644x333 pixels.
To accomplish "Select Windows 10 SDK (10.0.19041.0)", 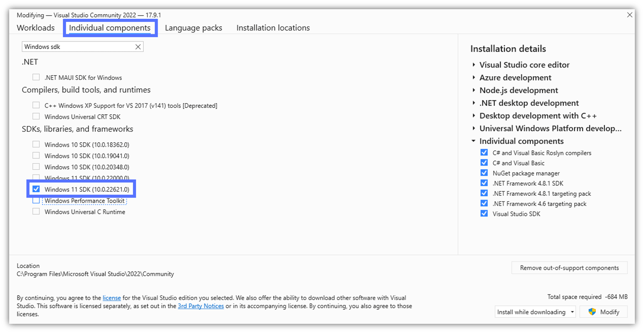I will pyautogui.click(x=36, y=155).
